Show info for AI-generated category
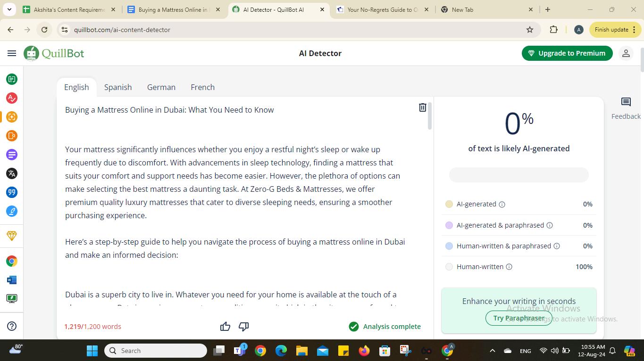 click(502, 205)
